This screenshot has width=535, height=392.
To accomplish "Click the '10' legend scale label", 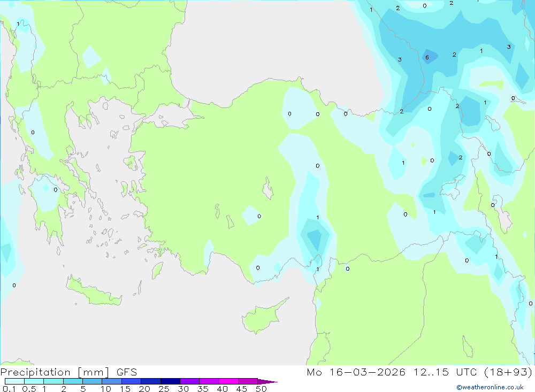I will pos(106,389).
